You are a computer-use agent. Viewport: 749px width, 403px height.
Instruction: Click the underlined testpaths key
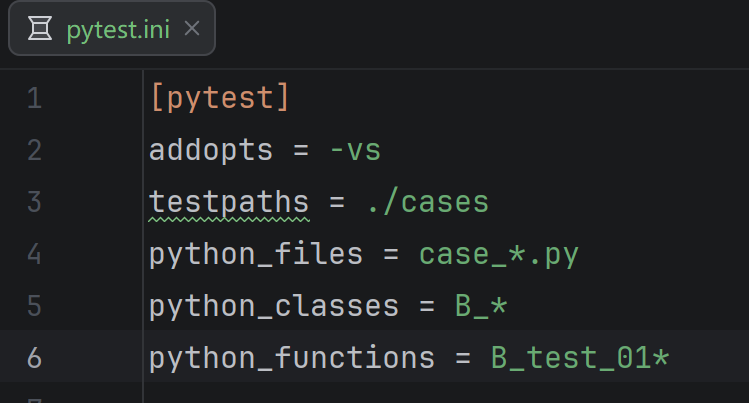pos(229,202)
